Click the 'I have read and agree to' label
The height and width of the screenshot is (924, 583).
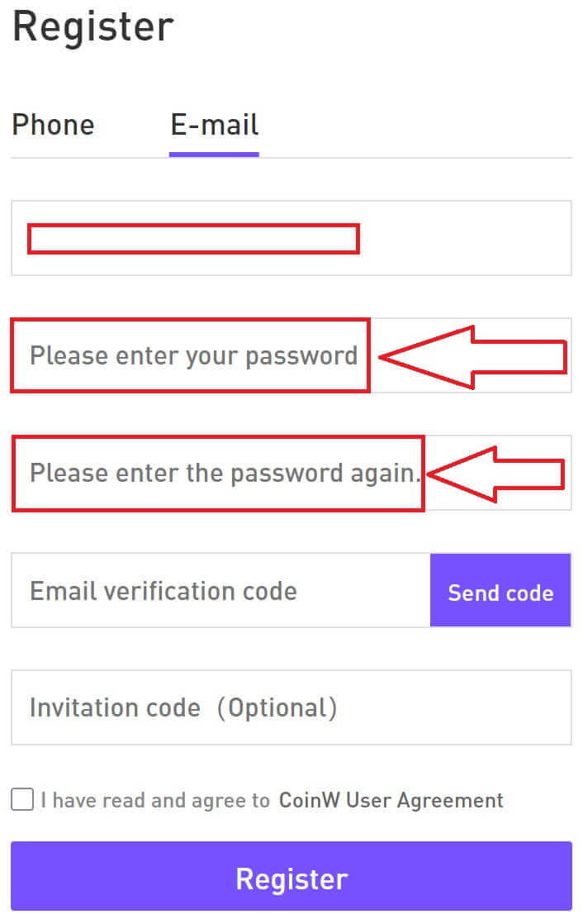click(155, 800)
